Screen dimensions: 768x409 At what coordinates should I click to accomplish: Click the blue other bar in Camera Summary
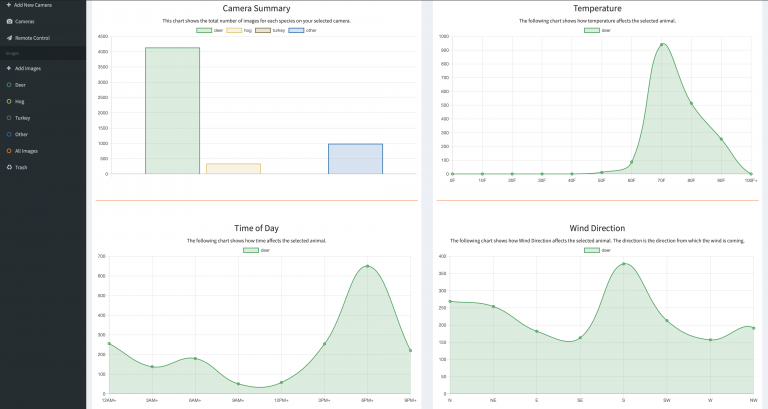(x=355, y=159)
